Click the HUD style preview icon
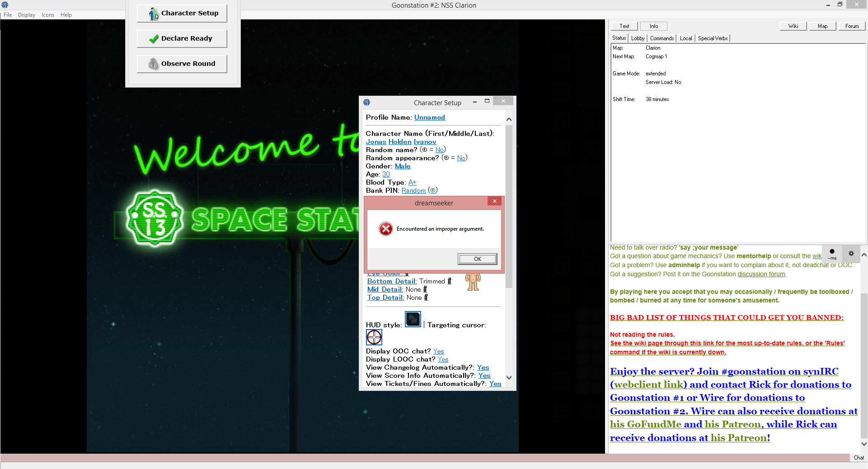868x469 pixels. pos(413,319)
